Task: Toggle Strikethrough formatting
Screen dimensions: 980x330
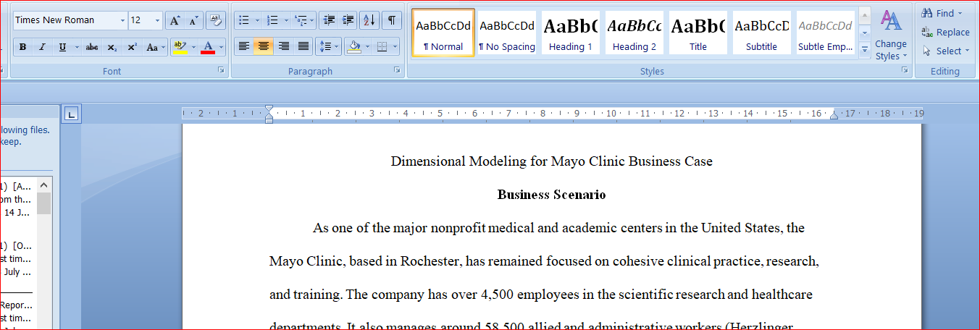Action: click(92, 47)
